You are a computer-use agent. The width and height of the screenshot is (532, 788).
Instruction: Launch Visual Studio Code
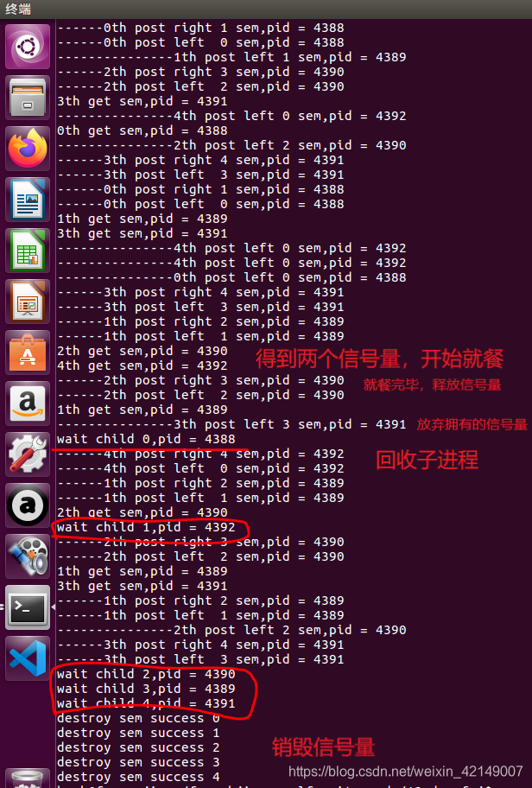pos(28,659)
